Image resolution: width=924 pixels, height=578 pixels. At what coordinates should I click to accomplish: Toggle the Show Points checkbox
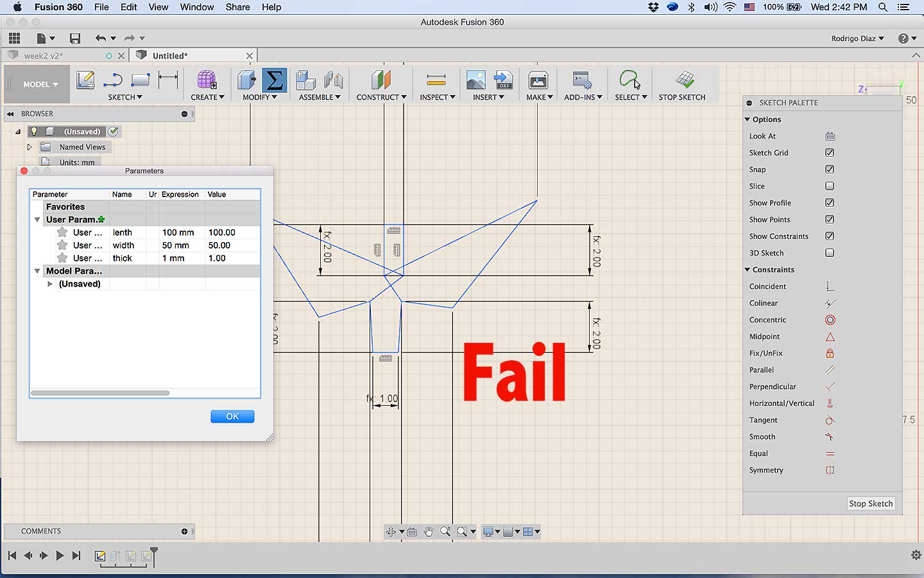pos(830,220)
